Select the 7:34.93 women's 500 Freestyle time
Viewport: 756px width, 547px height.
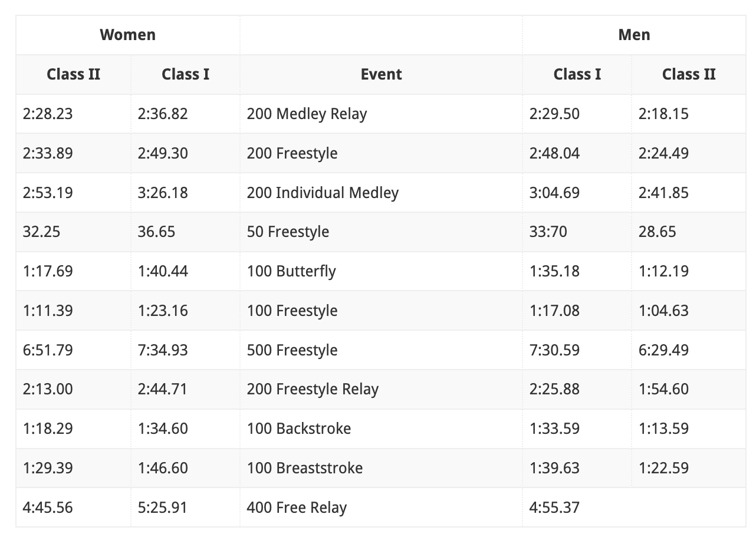click(x=163, y=350)
